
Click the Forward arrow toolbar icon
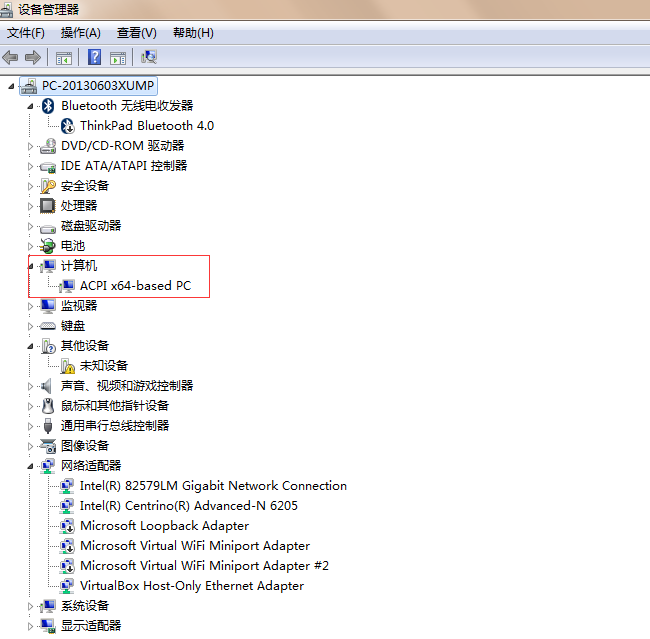point(33,57)
